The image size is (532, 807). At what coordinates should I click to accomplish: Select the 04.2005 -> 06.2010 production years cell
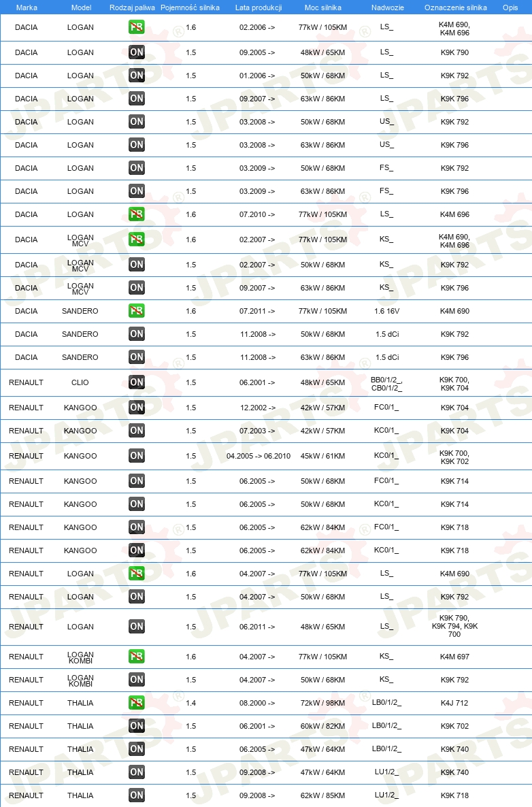[x=259, y=456]
